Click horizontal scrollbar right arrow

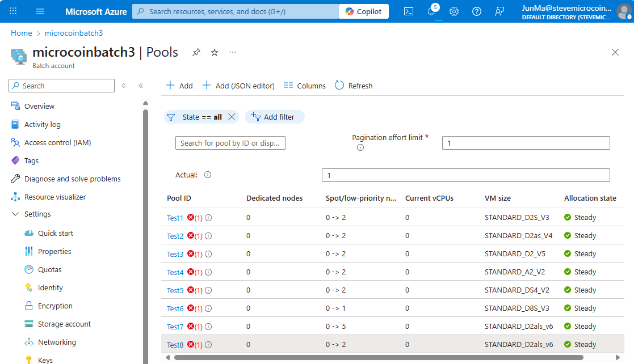pos(618,358)
